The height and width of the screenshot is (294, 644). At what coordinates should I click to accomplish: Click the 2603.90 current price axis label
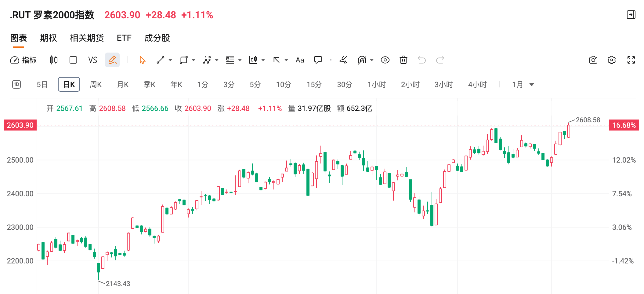point(20,125)
